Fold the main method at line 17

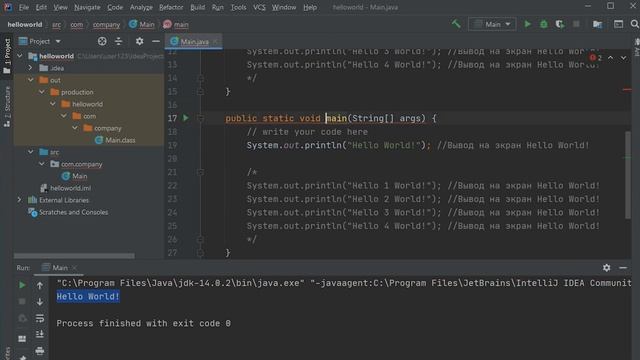point(200,118)
